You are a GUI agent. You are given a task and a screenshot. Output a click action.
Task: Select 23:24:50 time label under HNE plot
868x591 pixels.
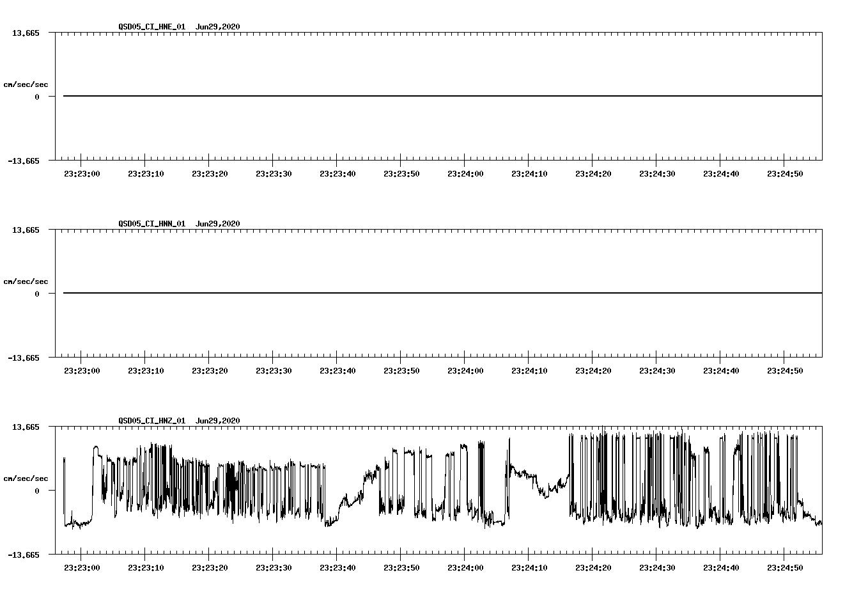pyautogui.click(x=785, y=173)
